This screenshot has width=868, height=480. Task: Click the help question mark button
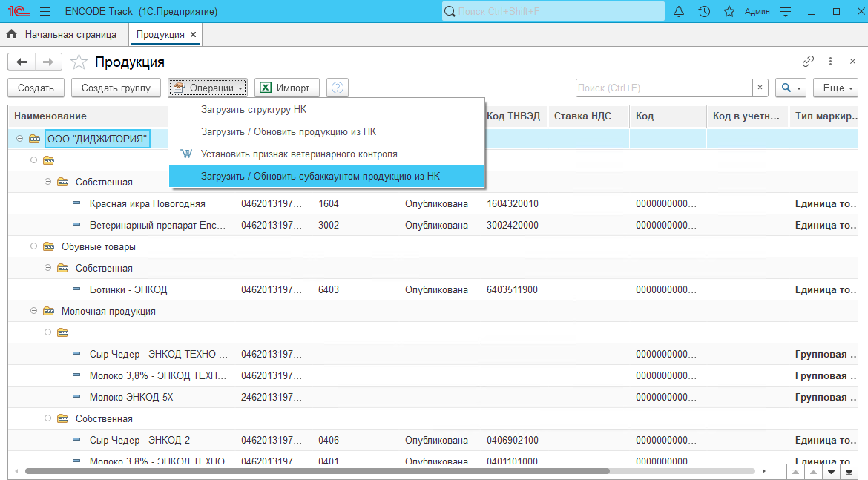click(338, 88)
